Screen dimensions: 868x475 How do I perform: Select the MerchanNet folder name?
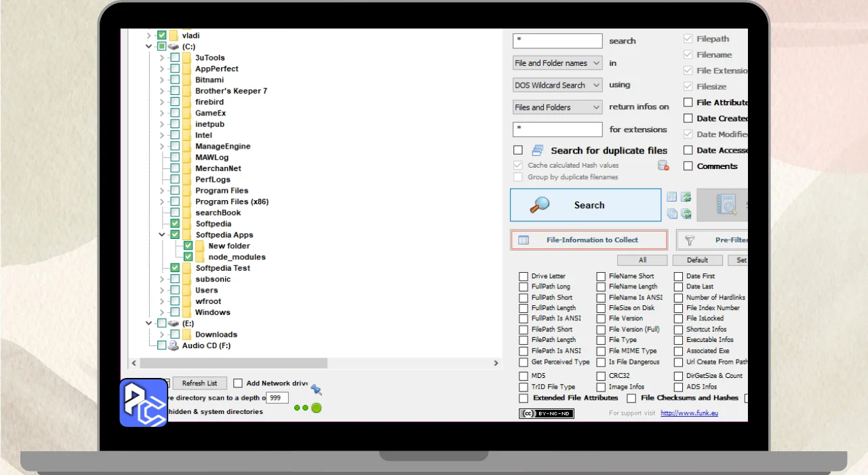coord(218,168)
